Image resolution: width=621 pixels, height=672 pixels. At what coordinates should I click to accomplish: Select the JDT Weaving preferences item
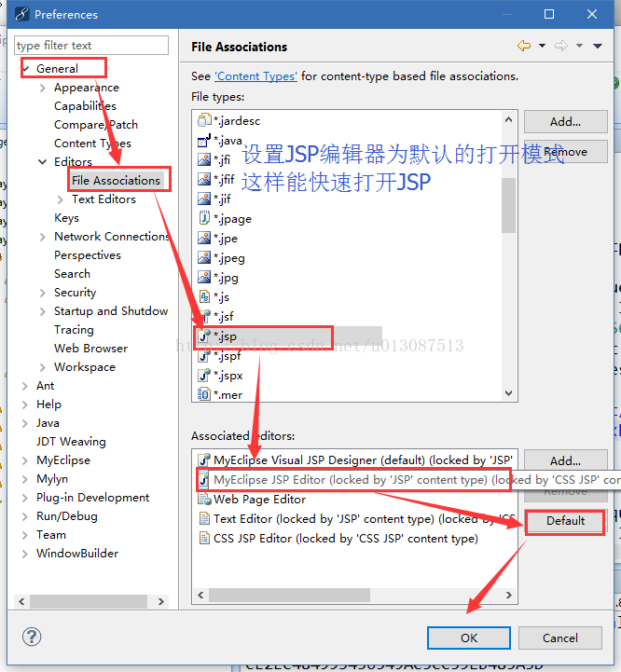(x=71, y=442)
